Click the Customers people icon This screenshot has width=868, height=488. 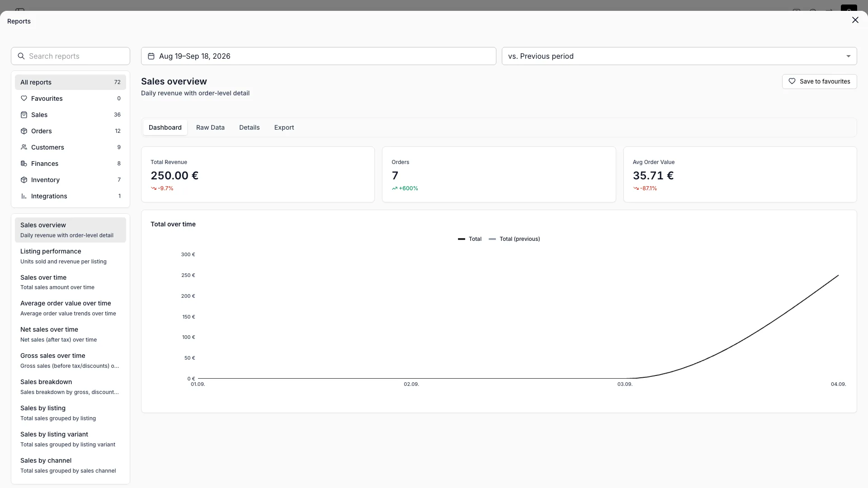pyautogui.click(x=24, y=147)
